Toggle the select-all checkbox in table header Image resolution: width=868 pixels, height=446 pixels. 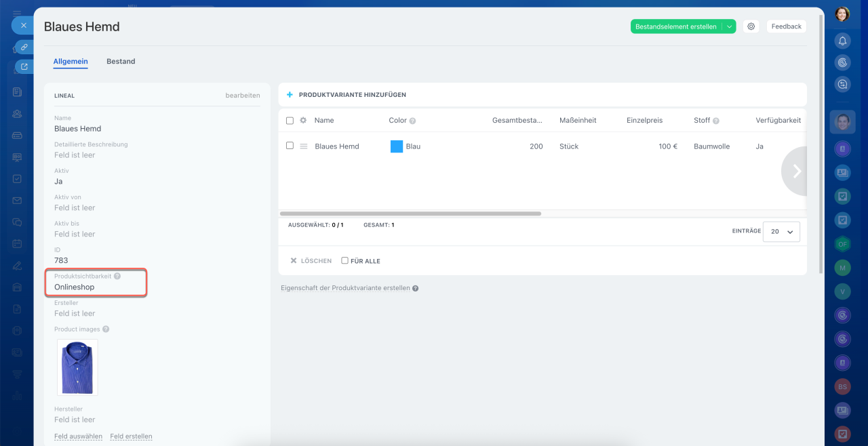point(290,121)
